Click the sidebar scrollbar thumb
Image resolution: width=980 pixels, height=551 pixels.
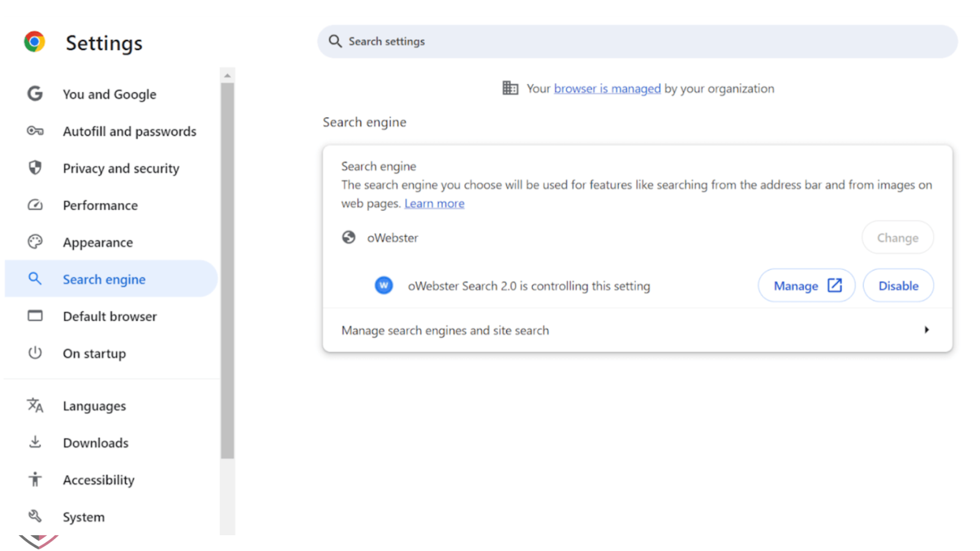tap(227, 271)
